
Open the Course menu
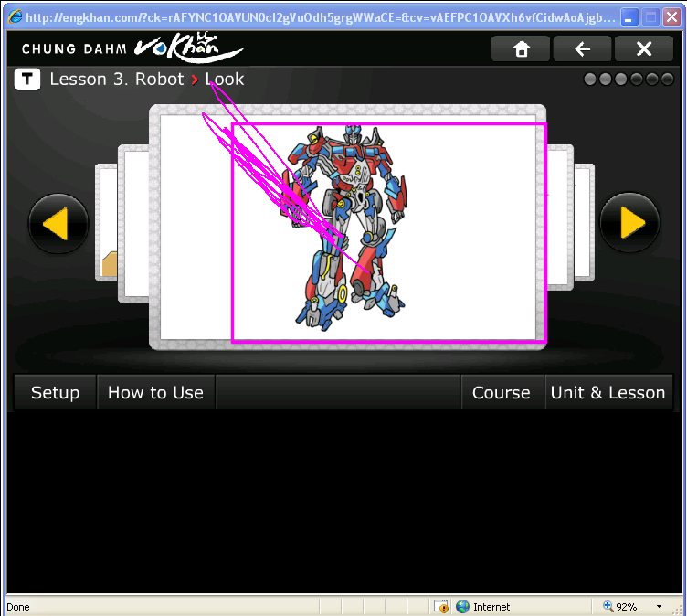pos(502,392)
